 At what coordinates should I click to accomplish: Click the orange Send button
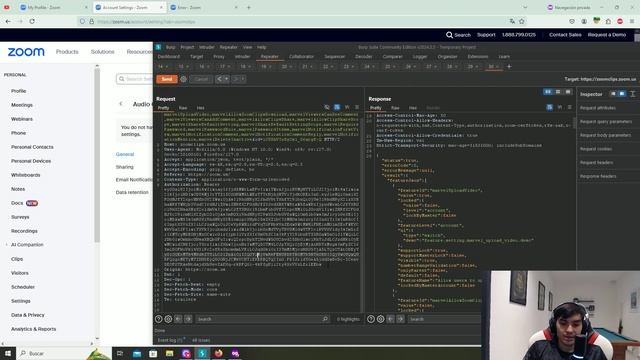[167, 79]
